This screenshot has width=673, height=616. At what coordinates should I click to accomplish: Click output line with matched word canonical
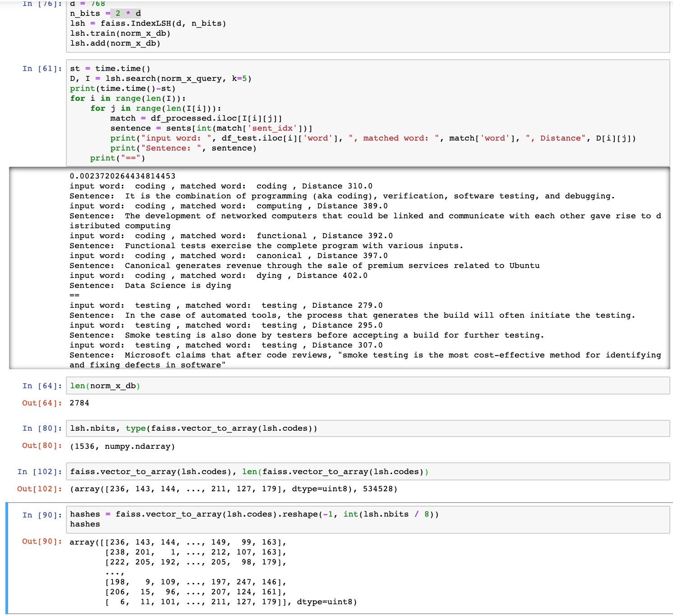pos(229,256)
